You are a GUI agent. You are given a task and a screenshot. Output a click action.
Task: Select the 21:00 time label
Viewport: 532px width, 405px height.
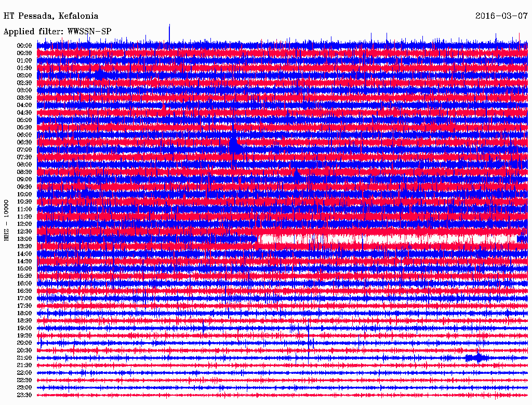coord(24,358)
